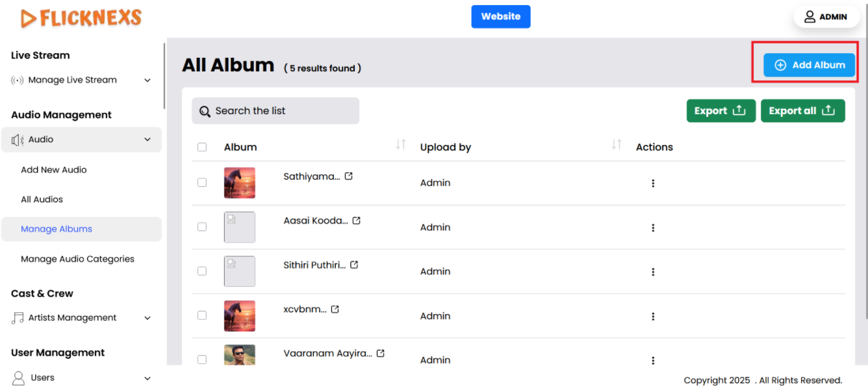Open All Audios in the sidebar
The image size is (868, 392).
click(x=42, y=200)
